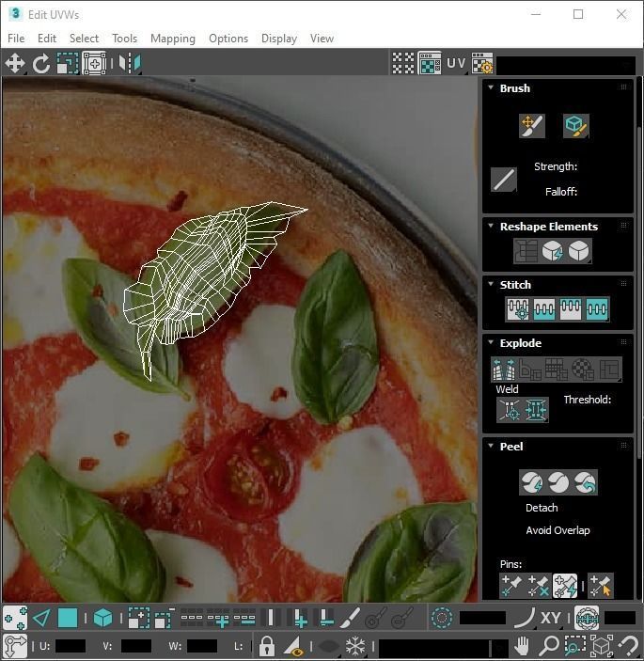Click the Flatten Custom icon in Explode
Screen dimensions: 644x661
click(609, 370)
